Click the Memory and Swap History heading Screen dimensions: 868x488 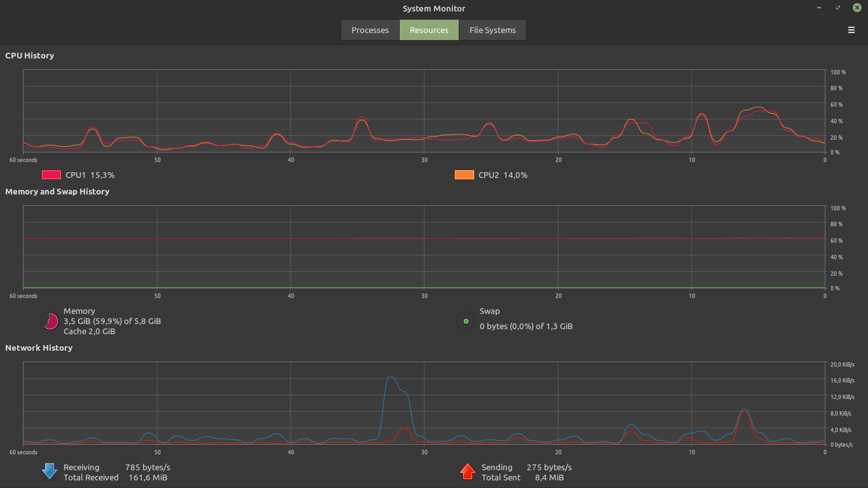pyautogui.click(x=57, y=192)
